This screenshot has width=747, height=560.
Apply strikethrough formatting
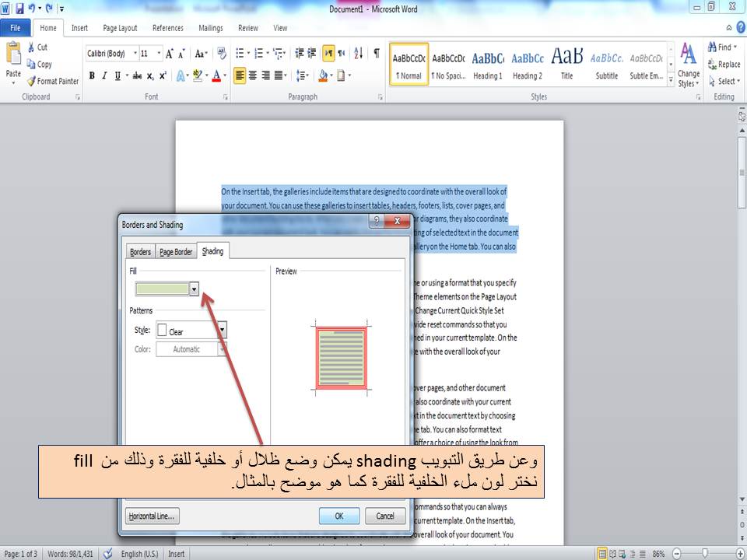tap(138, 76)
